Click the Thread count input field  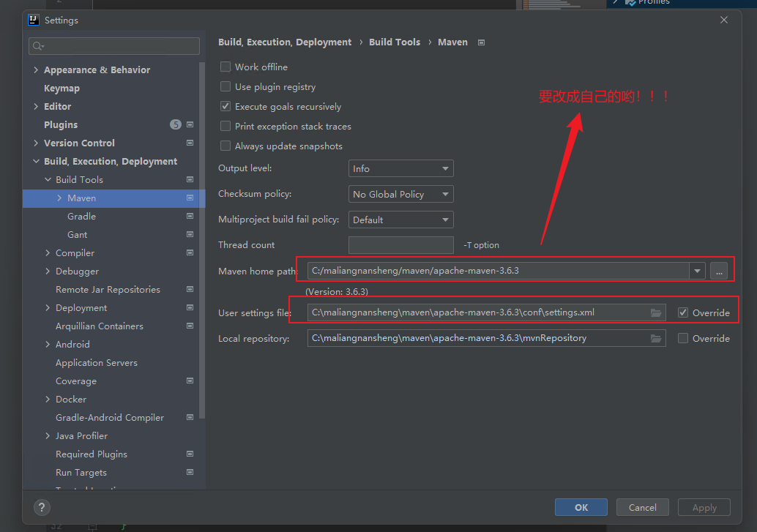(400, 245)
